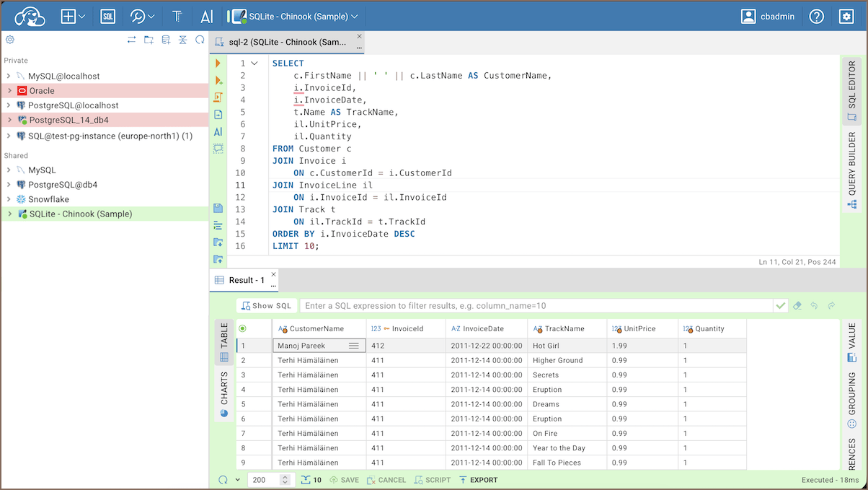
Task: Sort by CustomerName column header
Action: click(319, 328)
